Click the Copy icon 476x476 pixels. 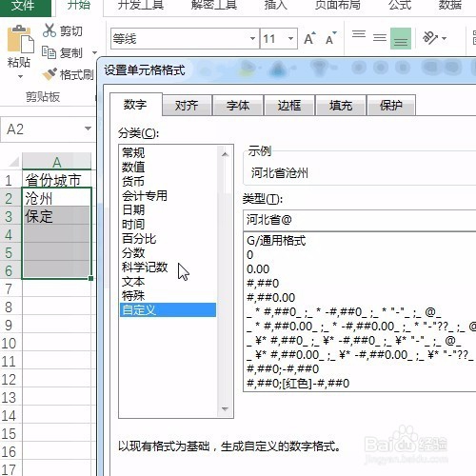click(x=50, y=52)
